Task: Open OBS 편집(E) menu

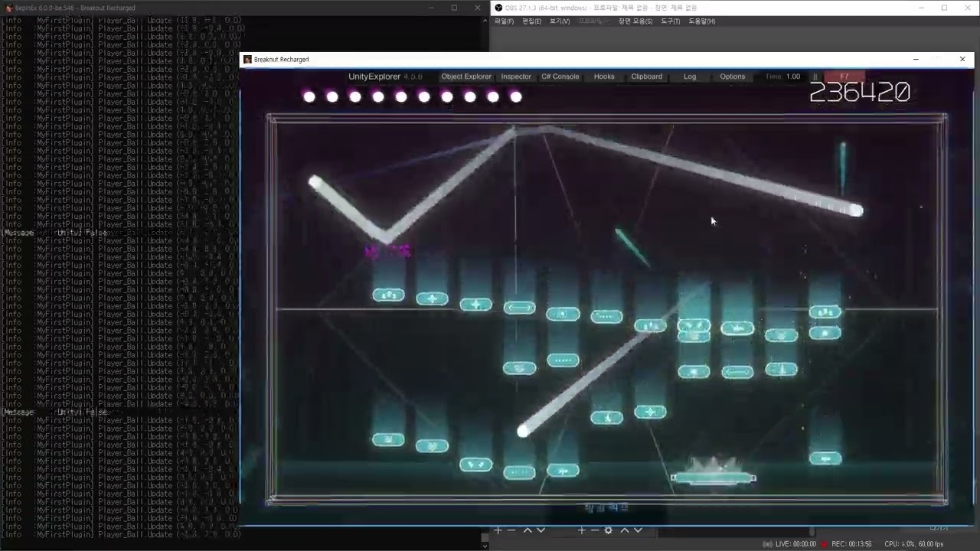Action: 531,21
